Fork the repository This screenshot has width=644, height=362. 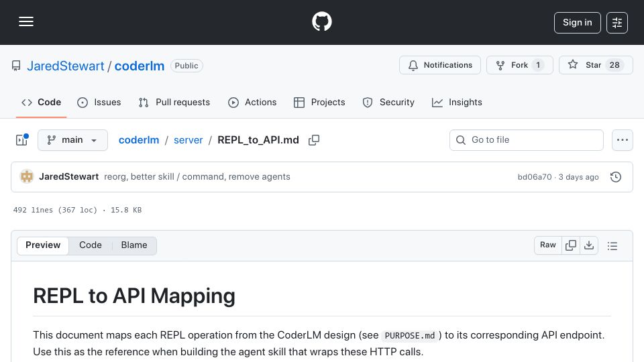pos(519,65)
